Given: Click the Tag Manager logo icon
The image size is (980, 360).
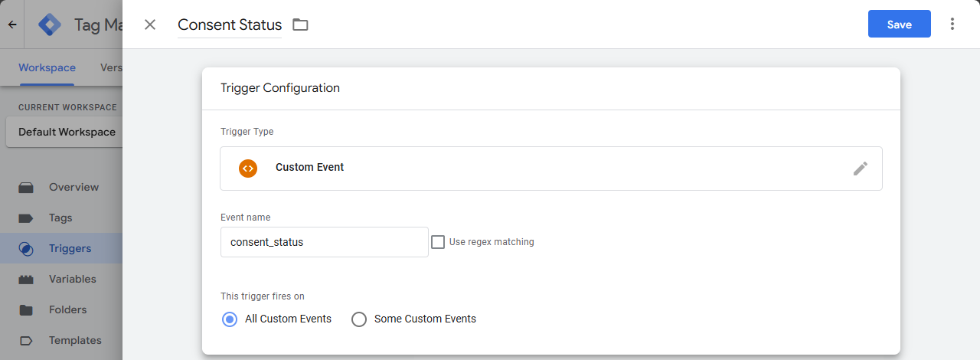Looking at the screenshot, I should [x=50, y=25].
